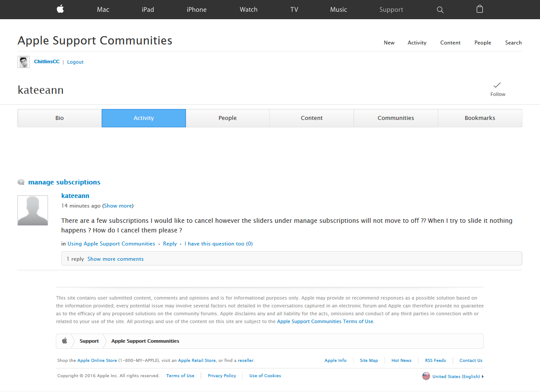Open Terms of Use in copyright row

point(180,376)
